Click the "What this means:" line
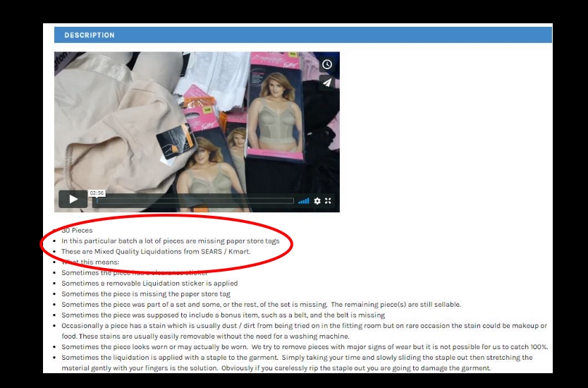 pyautogui.click(x=91, y=262)
